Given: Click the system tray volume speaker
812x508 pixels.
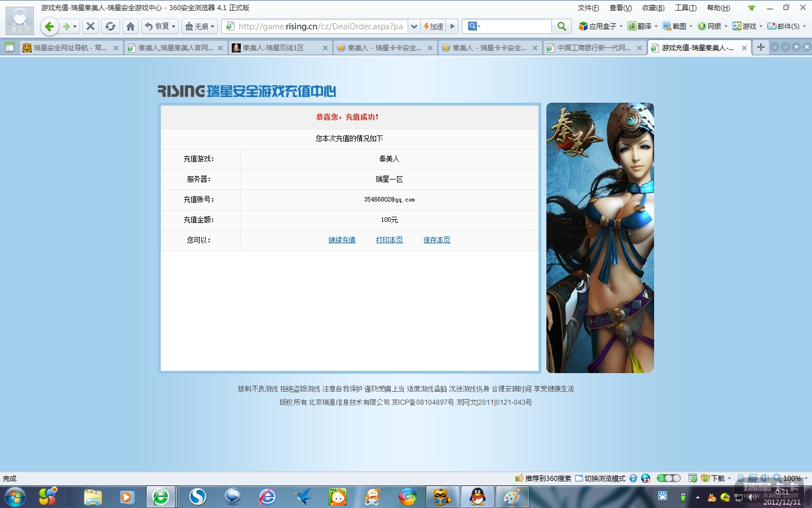Looking at the screenshot, I should tap(752, 497).
